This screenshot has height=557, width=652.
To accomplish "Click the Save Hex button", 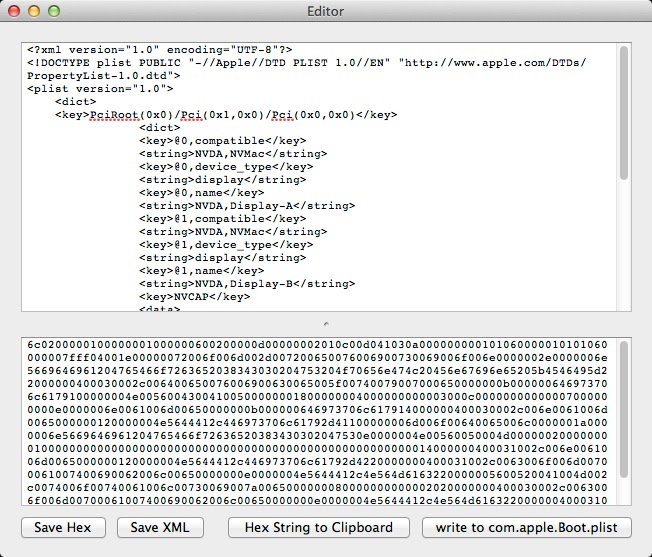I will click(63, 527).
